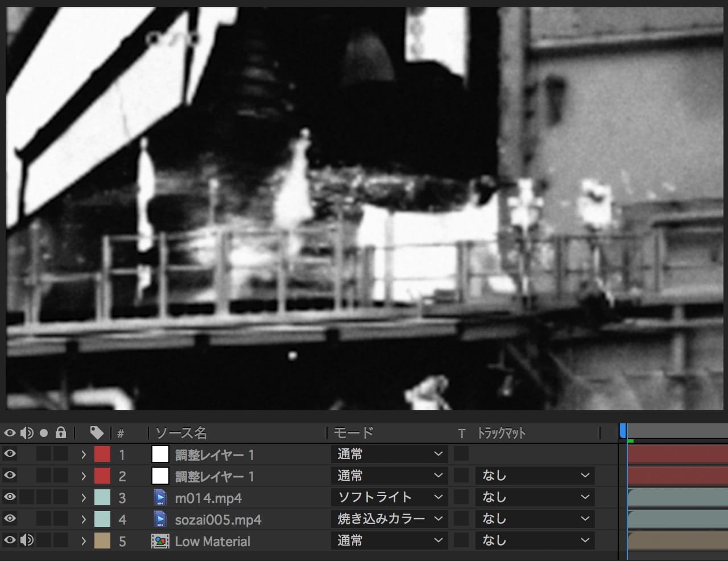
Task: Open the 焼き込みカラー mode dropdown for sozai005.mp4
Action: click(389, 519)
